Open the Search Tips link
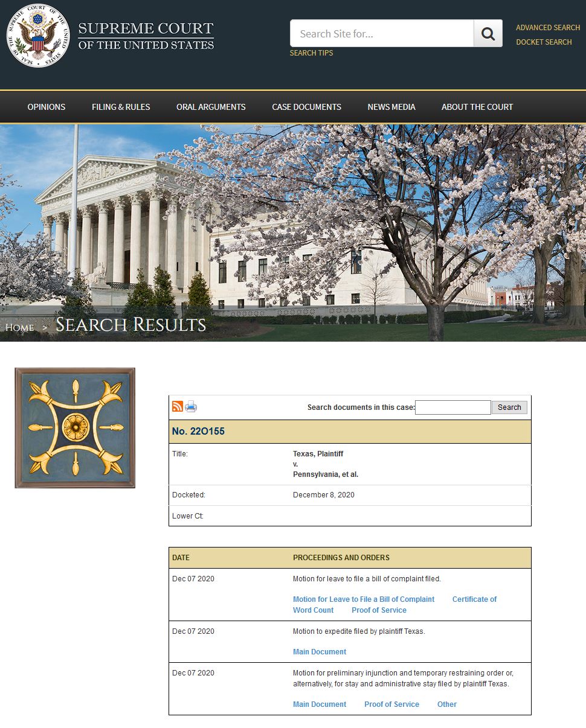 [311, 53]
